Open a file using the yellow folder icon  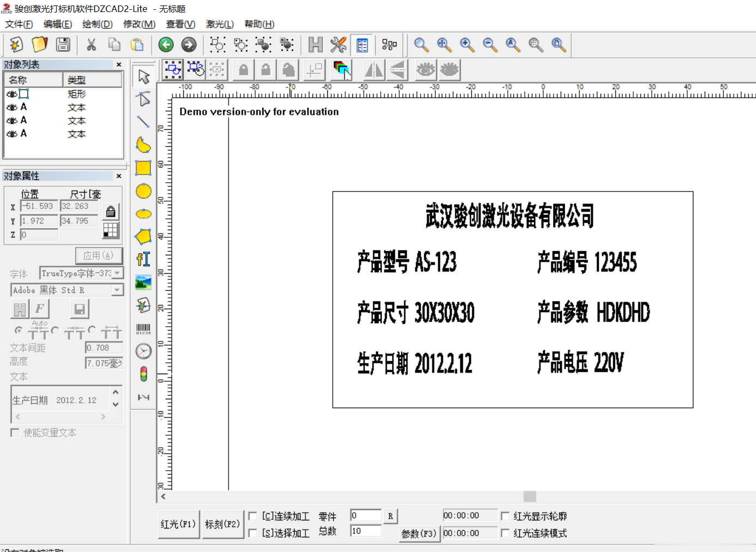coord(40,45)
